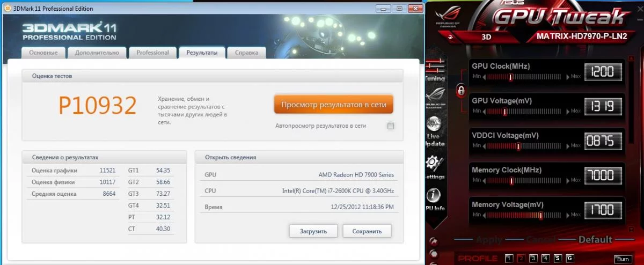Decrease GPU Voltage with Min arrow

485,111
